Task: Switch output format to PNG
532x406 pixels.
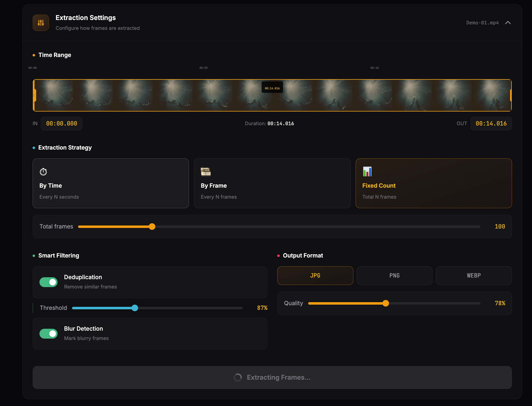Action: click(394, 276)
